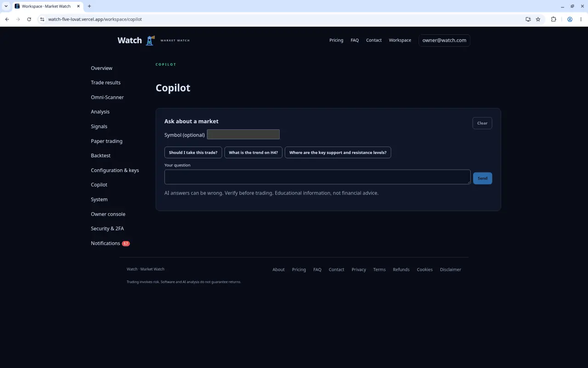Choose 'Should I take this trade?' prompt
The image size is (588, 368).
tap(193, 153)
